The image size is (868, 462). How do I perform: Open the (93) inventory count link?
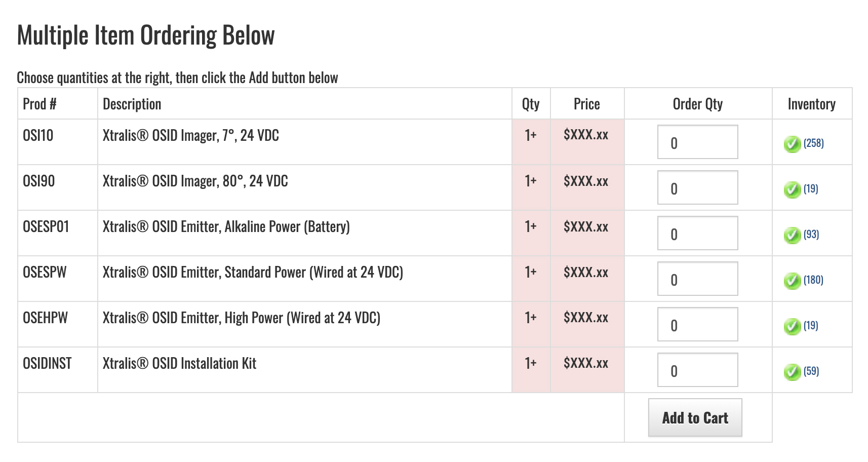811,235
